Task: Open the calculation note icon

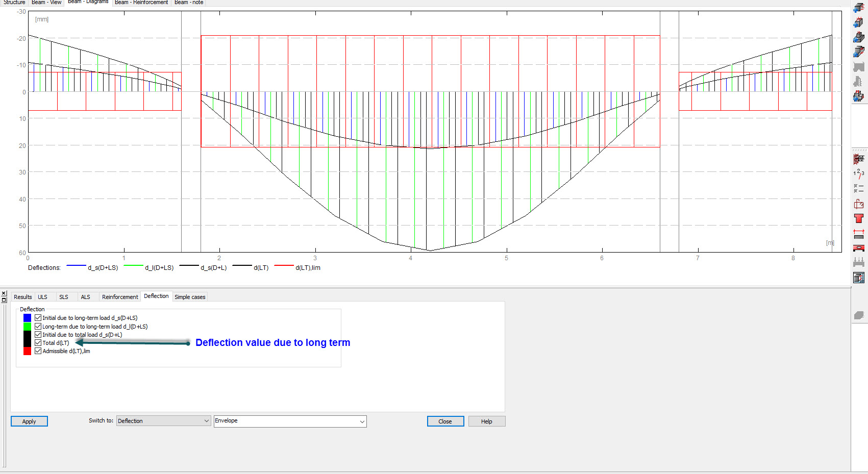Action: click(859, 278)
